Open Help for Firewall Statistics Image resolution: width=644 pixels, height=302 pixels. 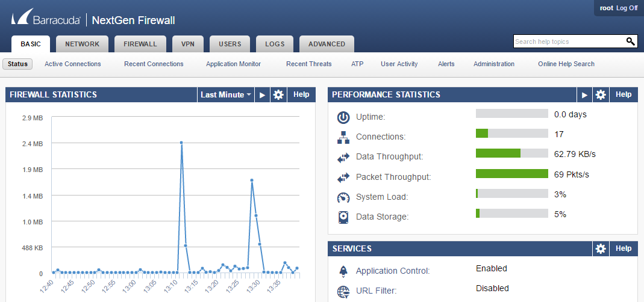pos(301,95)
